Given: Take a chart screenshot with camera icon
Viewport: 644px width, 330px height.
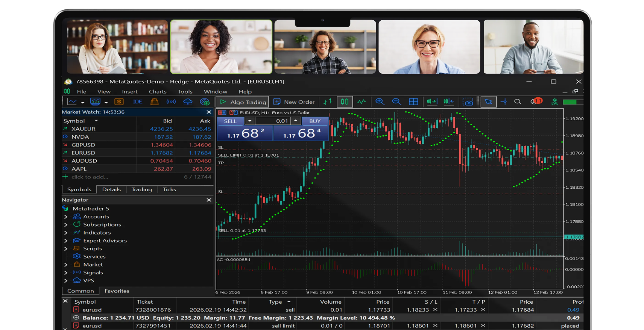Looking at the screenshot, I should pos(468,102).
